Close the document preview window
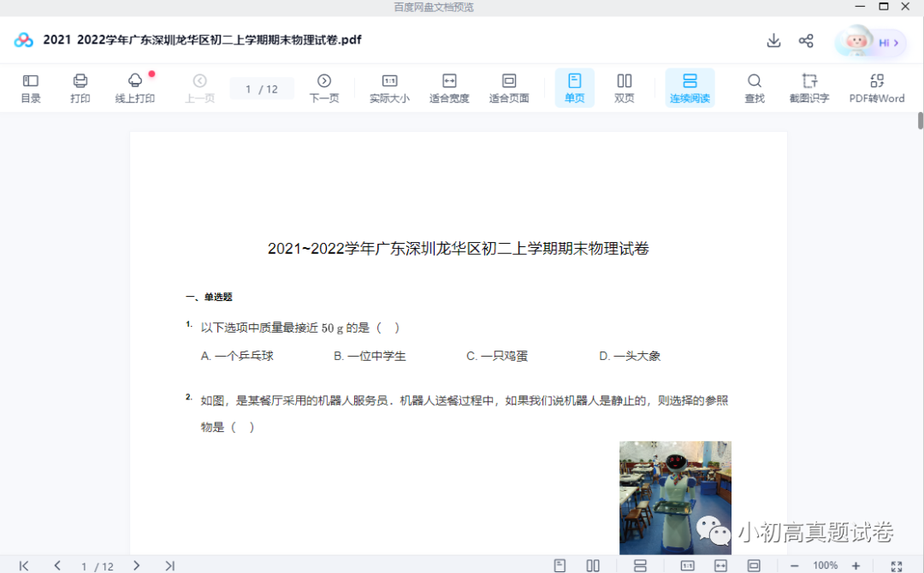The image size is (924, 573). click(x=906, y=7)
